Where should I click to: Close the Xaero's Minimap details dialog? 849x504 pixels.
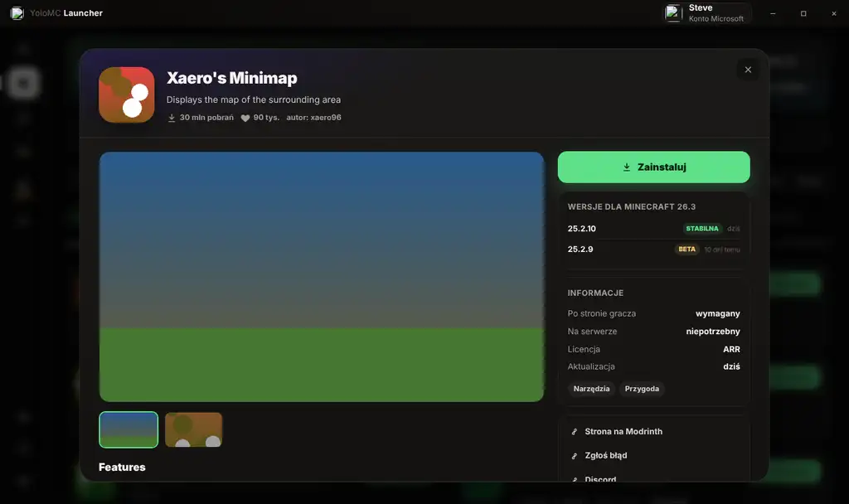pos(748,70)
